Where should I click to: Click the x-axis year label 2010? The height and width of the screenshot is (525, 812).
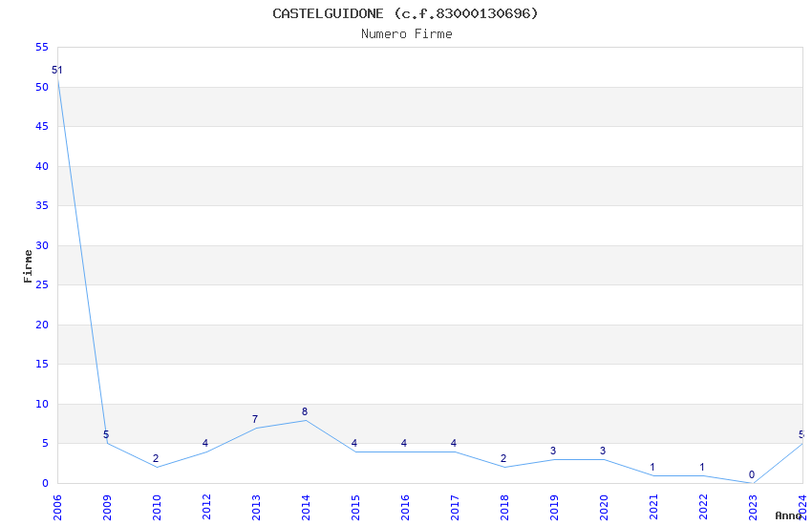(157, 508)
